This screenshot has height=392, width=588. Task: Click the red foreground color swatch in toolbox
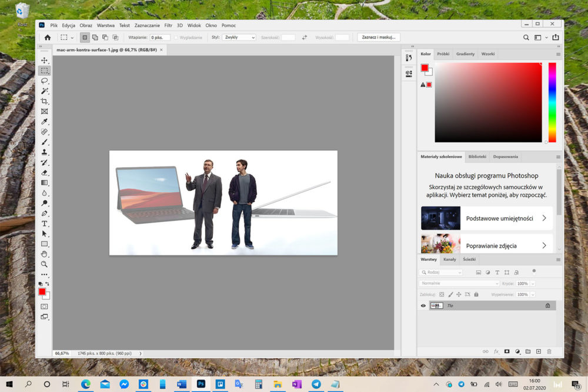(x=42, y=291)
